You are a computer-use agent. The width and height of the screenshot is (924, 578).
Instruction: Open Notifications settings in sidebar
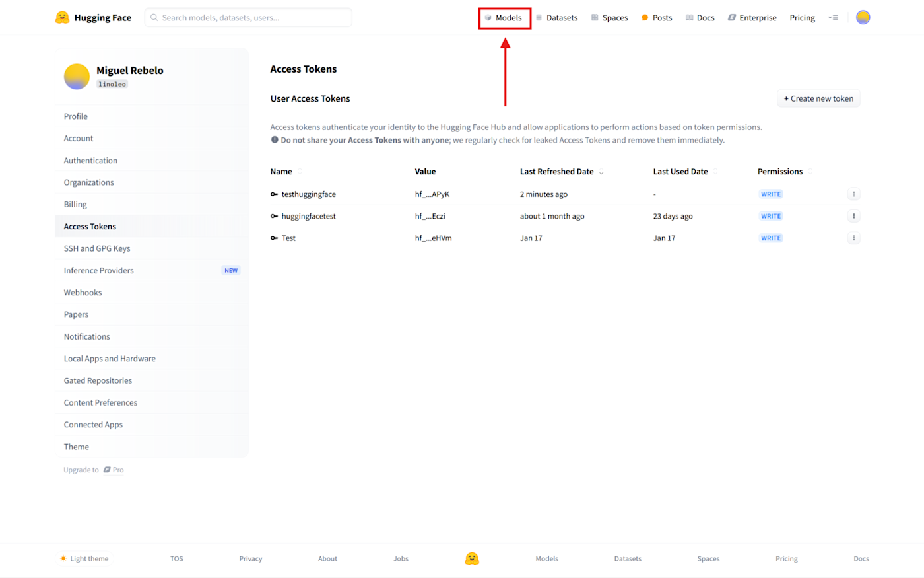pos(152,336)
